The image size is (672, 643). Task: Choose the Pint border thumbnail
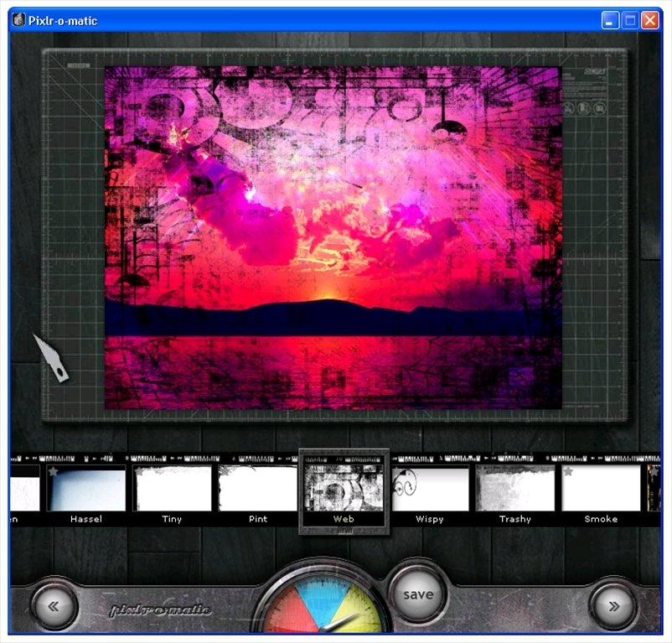click(x=258, y=488)
